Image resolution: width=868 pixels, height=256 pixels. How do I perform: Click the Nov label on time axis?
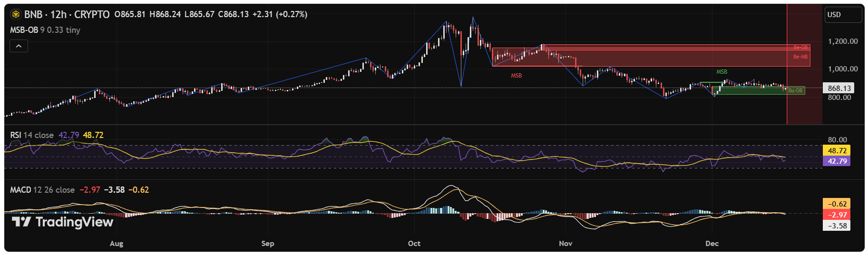[x=565, y=244]
